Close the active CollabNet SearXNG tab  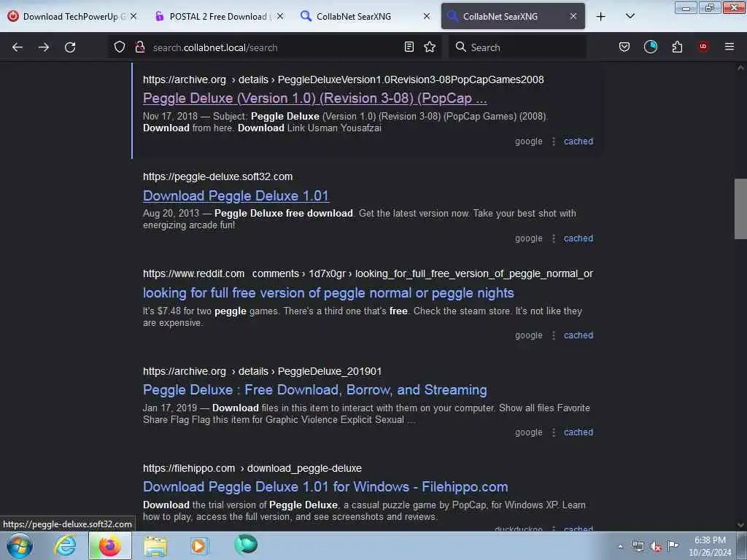click(573, 16)
